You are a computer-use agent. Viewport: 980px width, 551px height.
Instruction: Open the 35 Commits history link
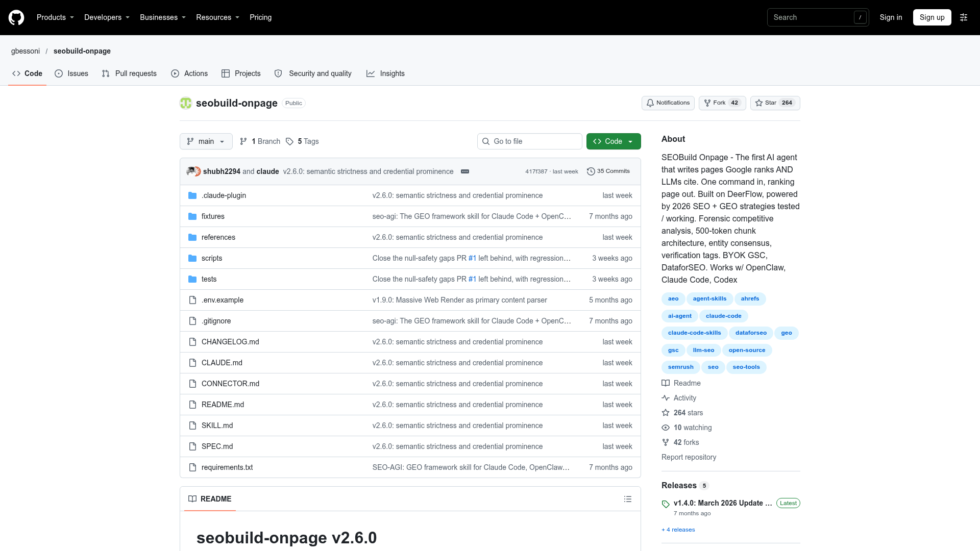608,171
